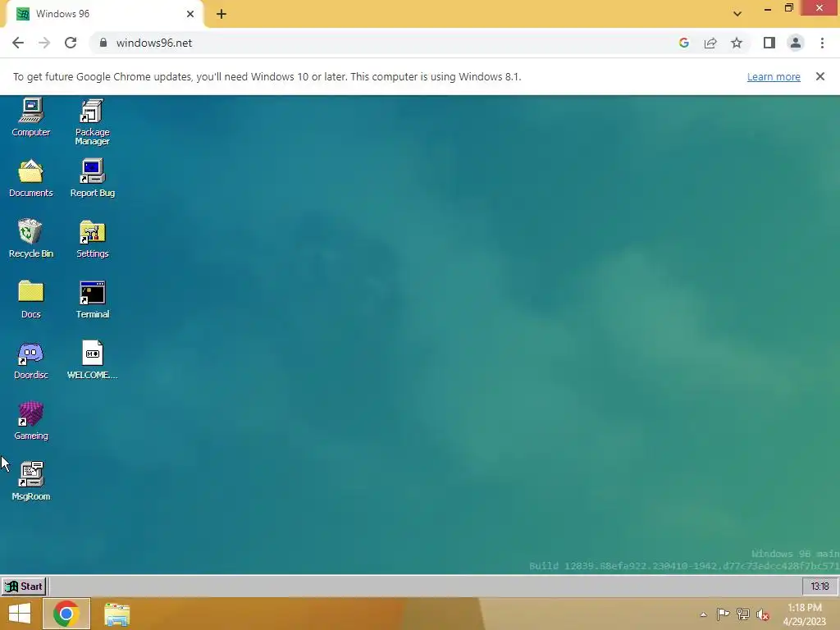Close the Windows 96 tab
This screenshot has width=840, height=630.
(x=190, y=14)
